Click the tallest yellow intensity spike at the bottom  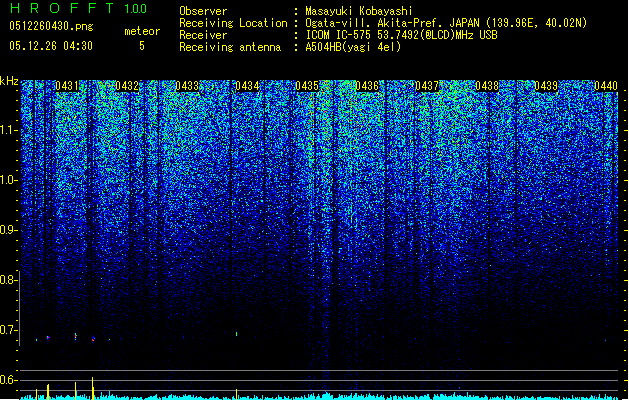click(93, 388)
